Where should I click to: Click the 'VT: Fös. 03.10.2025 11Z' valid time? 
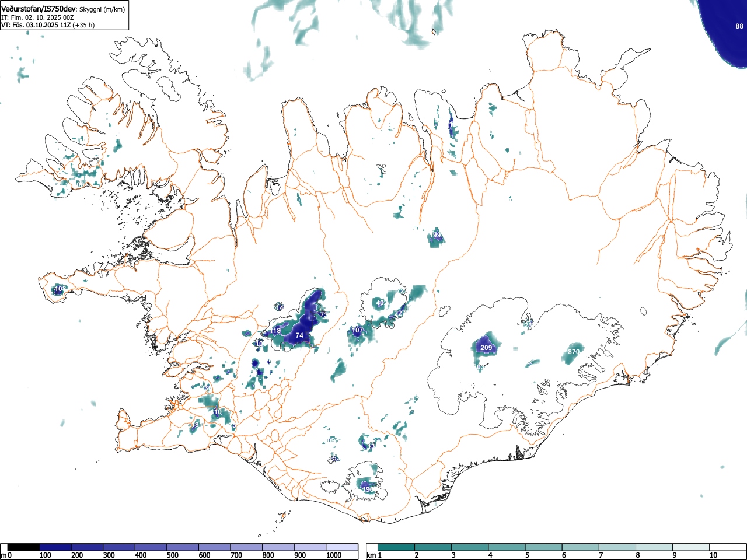click(36, 25)
